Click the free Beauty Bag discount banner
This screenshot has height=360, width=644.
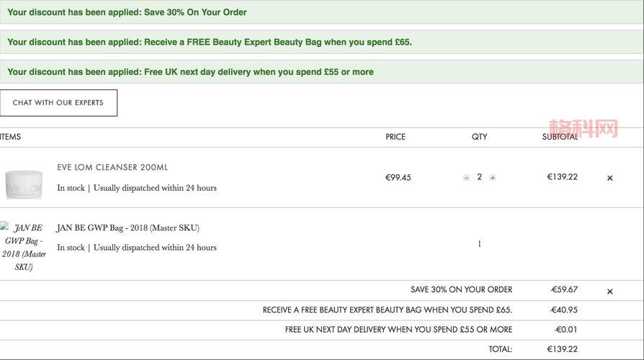(x=322, y=42)
